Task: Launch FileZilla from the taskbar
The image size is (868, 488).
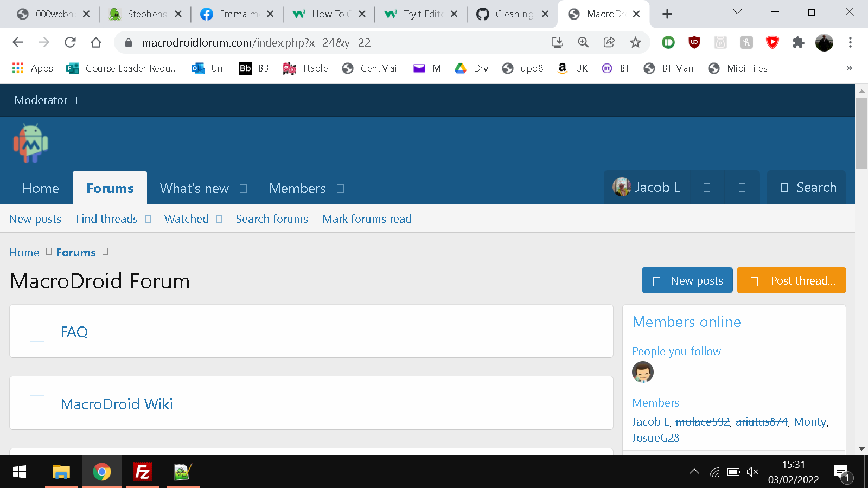Action: click(x=142, y=472)
